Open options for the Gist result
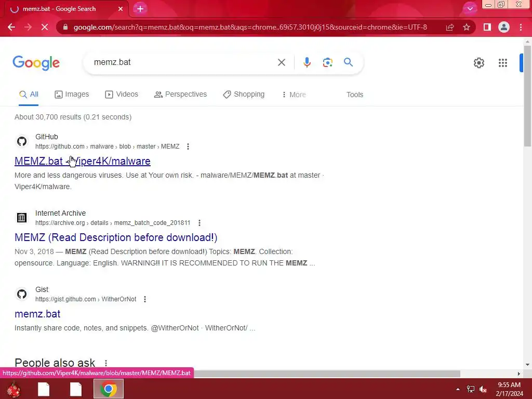Screen dimensions: 532x399 point(145,299)
